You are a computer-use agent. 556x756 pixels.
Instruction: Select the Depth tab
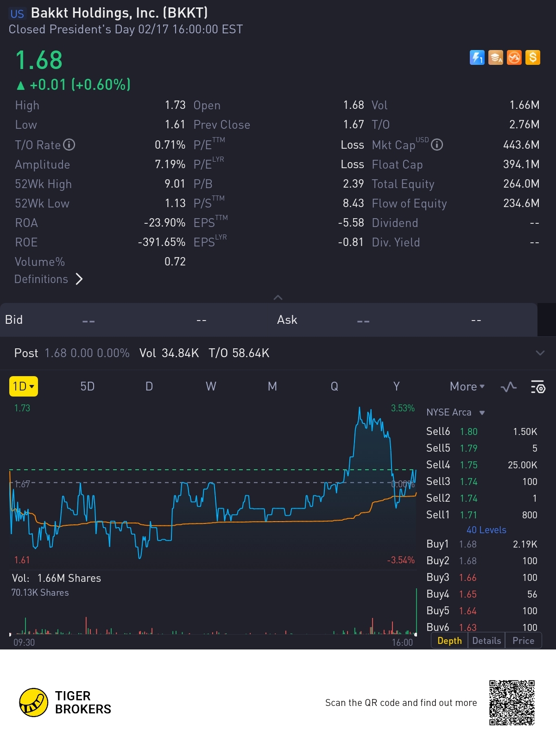click(449, 641)
